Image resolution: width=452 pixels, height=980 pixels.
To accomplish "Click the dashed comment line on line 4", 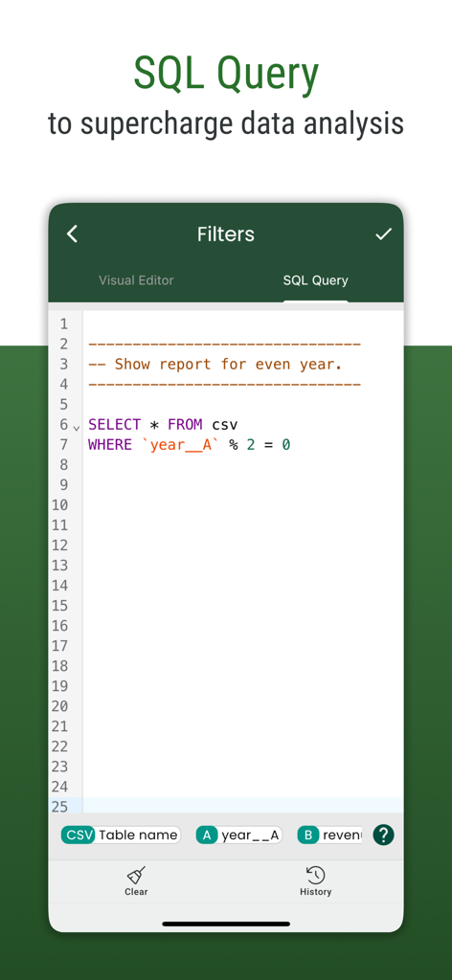I will click(224, 385).
